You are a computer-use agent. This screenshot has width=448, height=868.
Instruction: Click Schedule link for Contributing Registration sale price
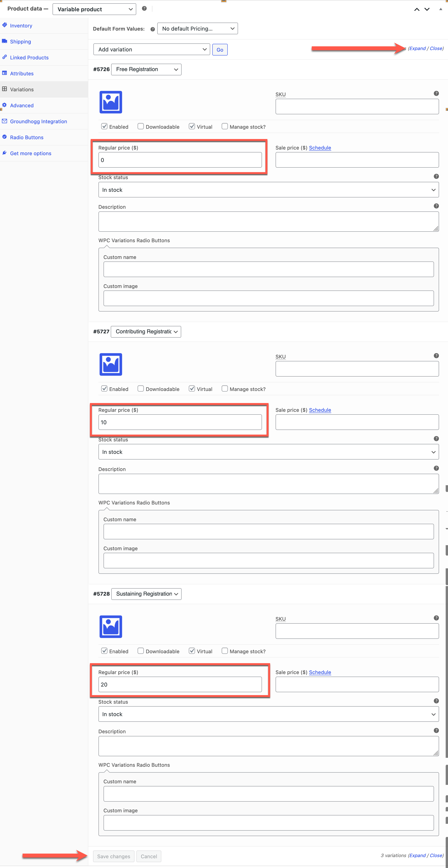pos(320,410)
